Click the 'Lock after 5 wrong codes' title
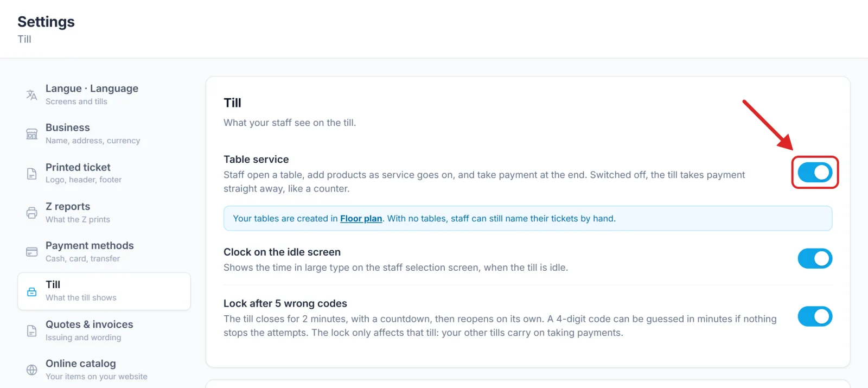 [285, 304]
